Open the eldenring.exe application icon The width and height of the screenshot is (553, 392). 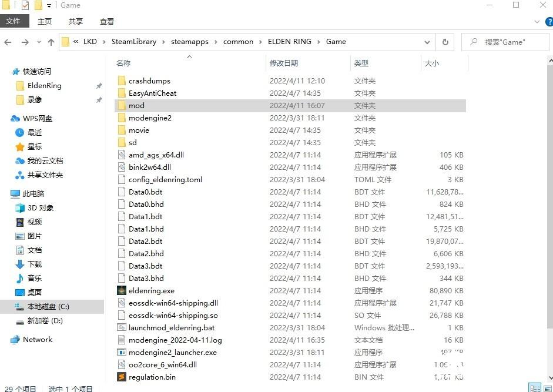pos(121,291)
